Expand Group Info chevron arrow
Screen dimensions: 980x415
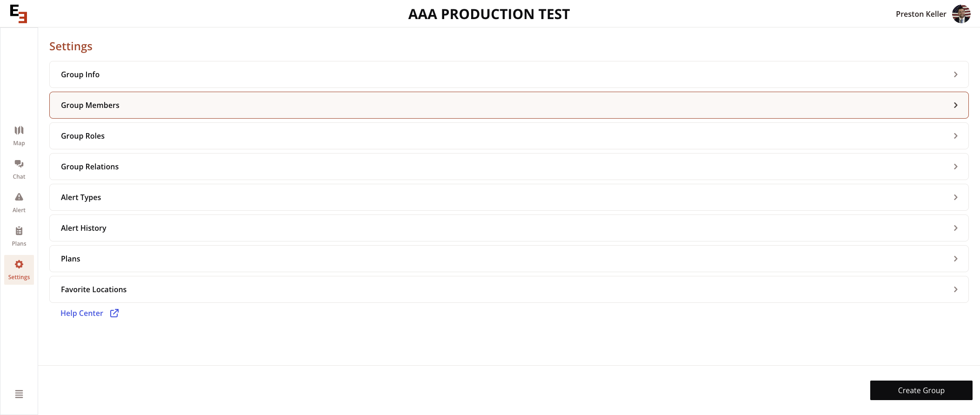click(x=955, y=74)
